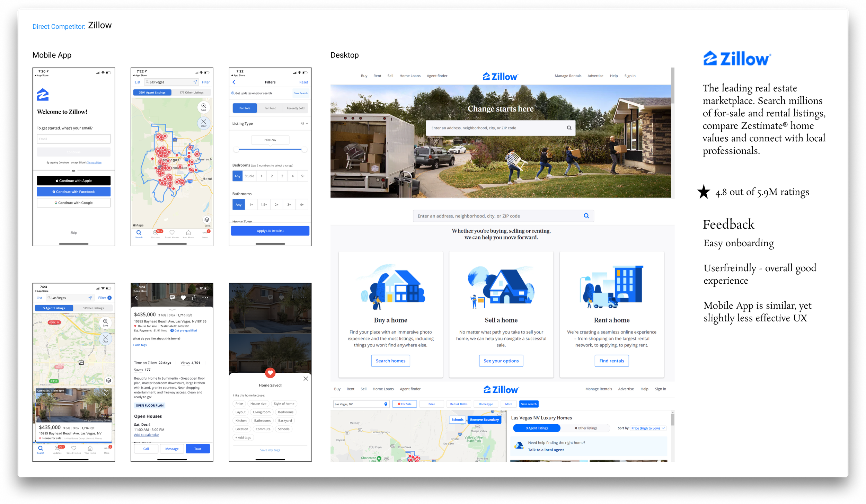Screen dimensions: 866x504
Task: Open the More tab icon on the 3291 Agent Listings screen
Action: click(205, 233)
